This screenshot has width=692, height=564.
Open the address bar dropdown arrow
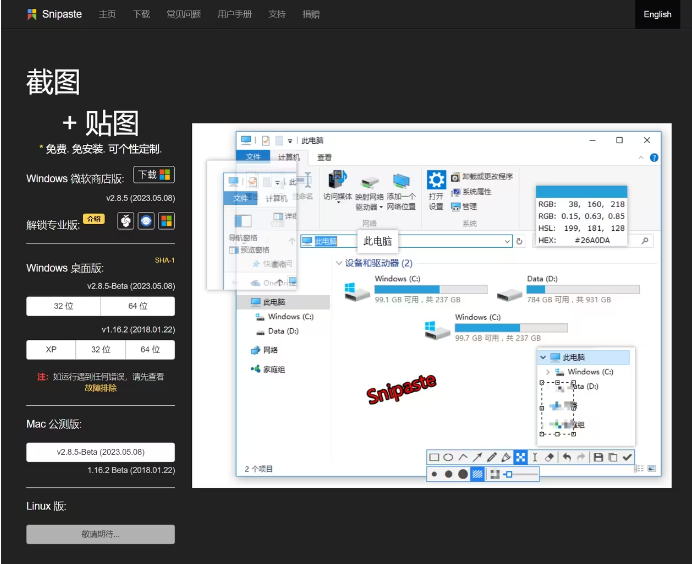click(x=507, y=241)
